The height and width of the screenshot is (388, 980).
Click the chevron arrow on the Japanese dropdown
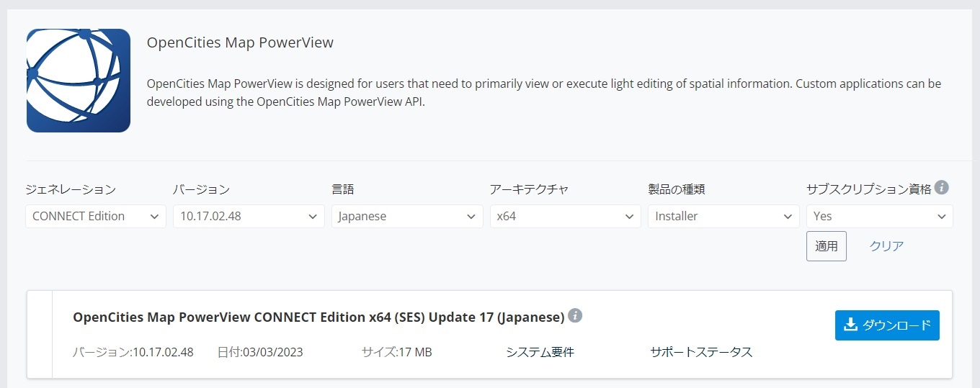[x=471, y=217]
